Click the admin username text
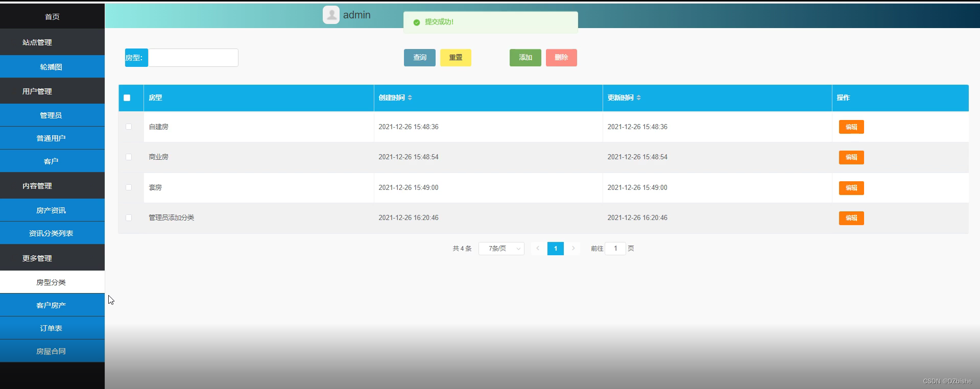Image resolution: width=980 pixels, height=389 pixels. pos(357,15)
